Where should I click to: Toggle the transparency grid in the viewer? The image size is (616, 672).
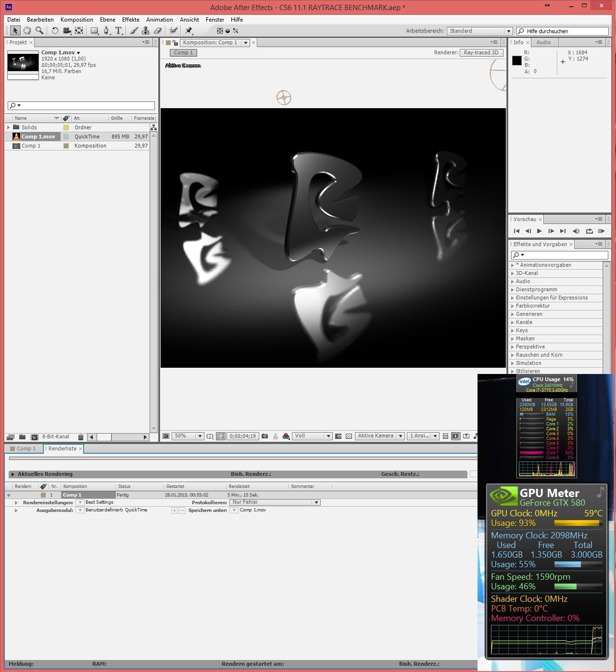(x=350, y=436)
